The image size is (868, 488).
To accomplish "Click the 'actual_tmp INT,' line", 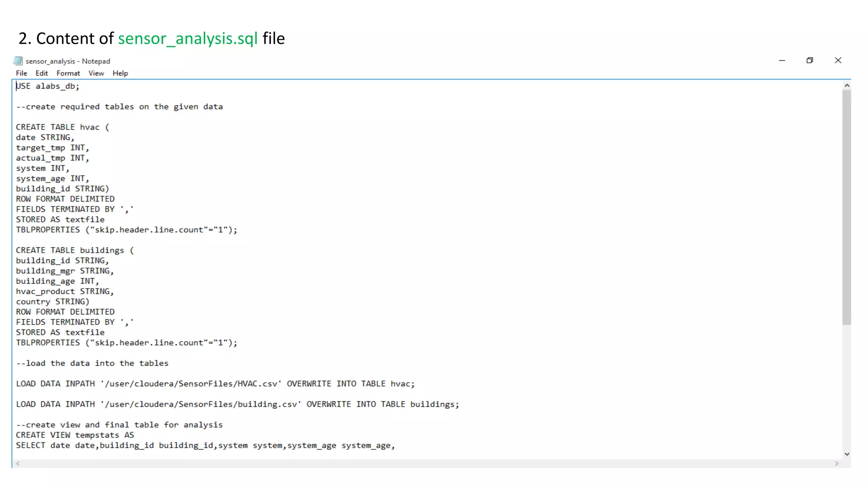I will pyautogui.click(x=53, y=158).
